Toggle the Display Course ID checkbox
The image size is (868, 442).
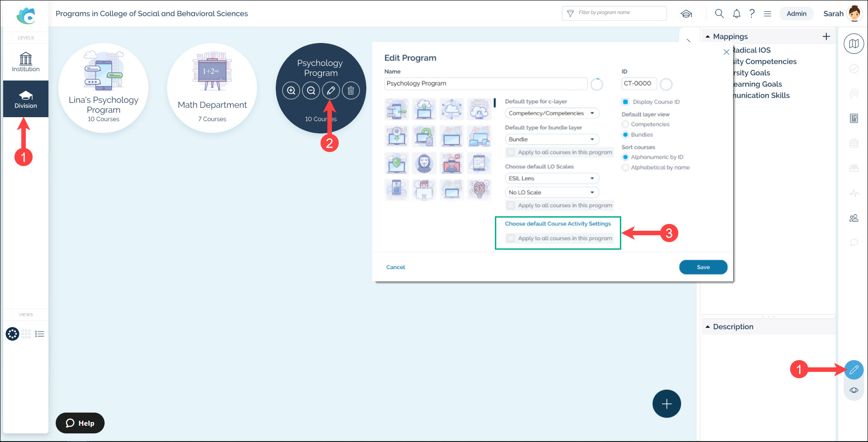click(625, 102)
